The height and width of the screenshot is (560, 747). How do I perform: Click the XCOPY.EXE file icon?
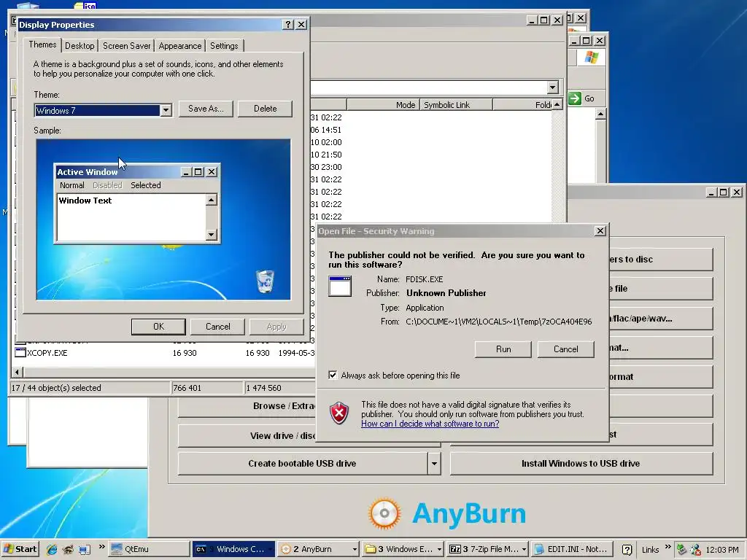pos(20,352)
